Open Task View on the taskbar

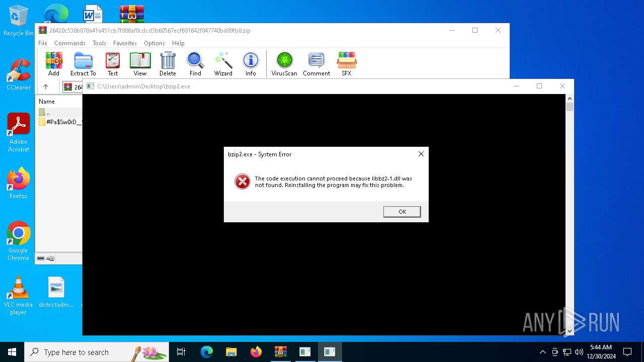181,352
